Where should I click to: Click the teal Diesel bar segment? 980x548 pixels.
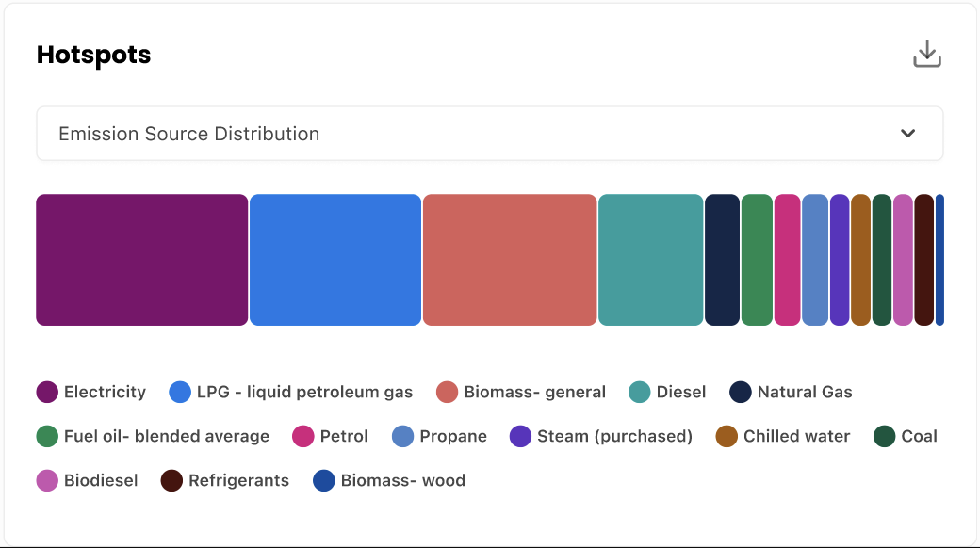[x=650, y=260]
